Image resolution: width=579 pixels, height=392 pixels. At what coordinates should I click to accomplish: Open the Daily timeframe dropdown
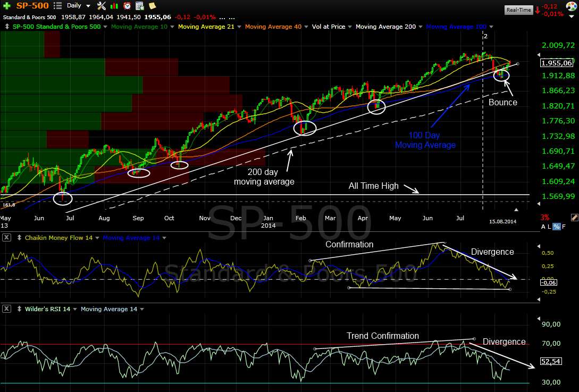pos(88,6)
